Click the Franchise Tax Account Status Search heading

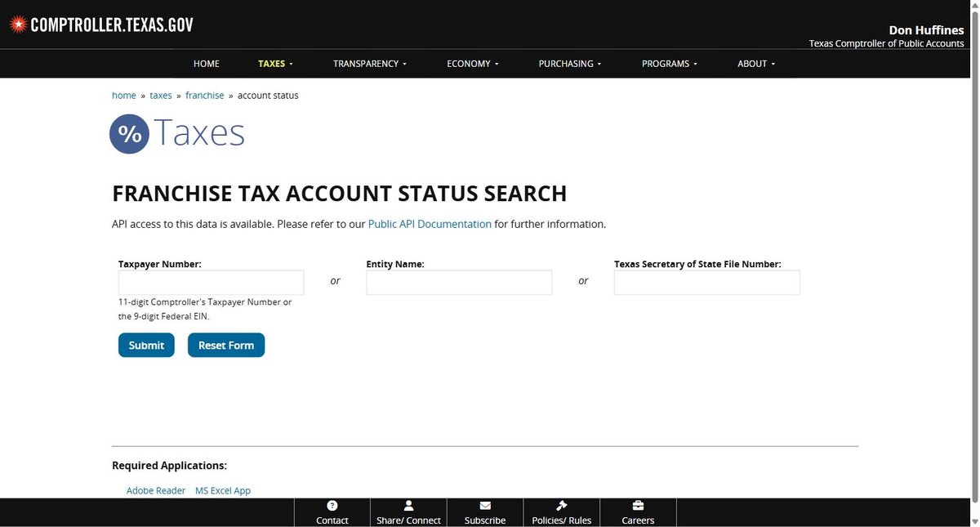pyautogui.click(x=339, y=194)
